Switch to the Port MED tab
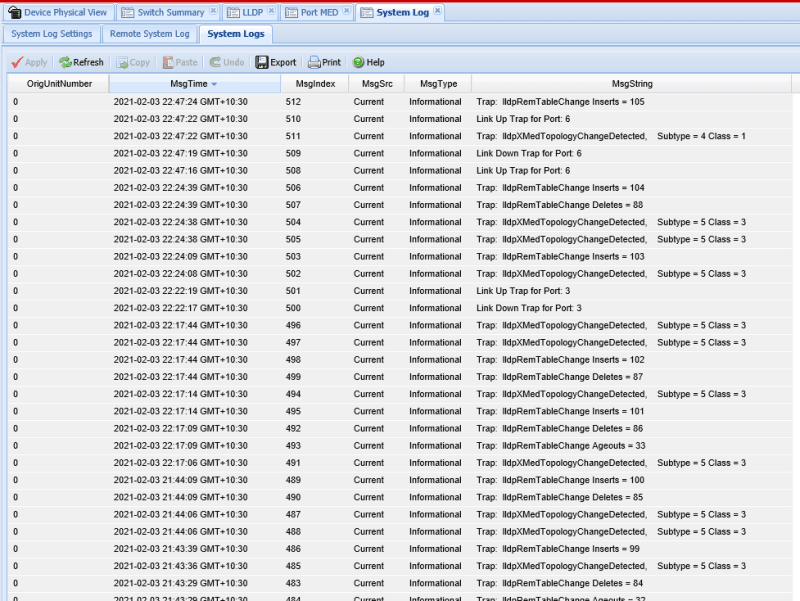 319,12
